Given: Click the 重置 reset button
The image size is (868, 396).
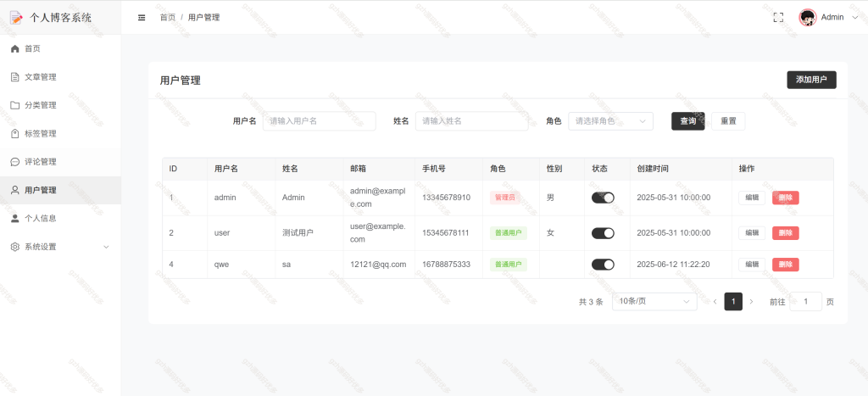Looking at the screenshot, I should 728,121.
